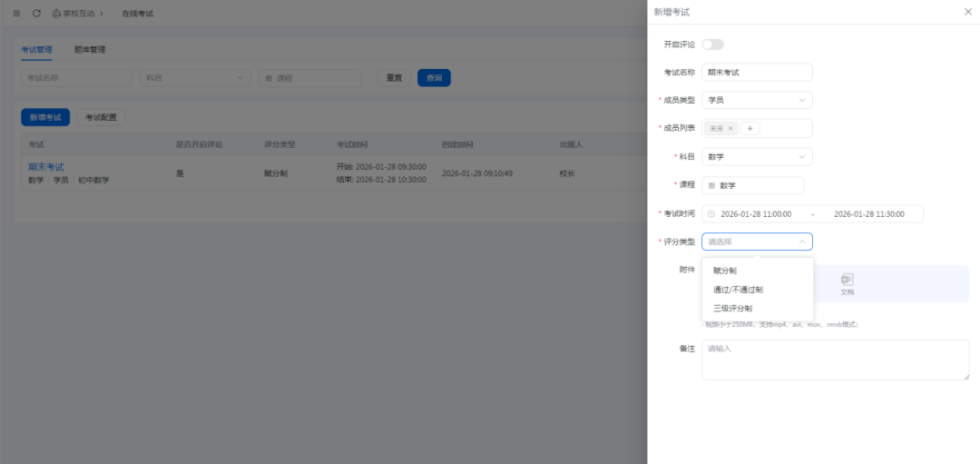The height and width of the screenshot is (464, 980).
Task: Click the blue 查询 button
Action: click(x=434, y=78)
